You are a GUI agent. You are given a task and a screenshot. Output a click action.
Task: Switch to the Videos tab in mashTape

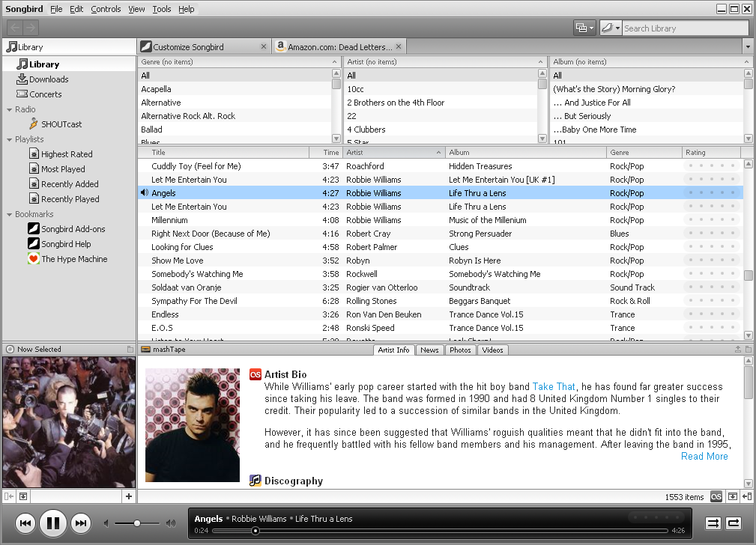(493, 350)
